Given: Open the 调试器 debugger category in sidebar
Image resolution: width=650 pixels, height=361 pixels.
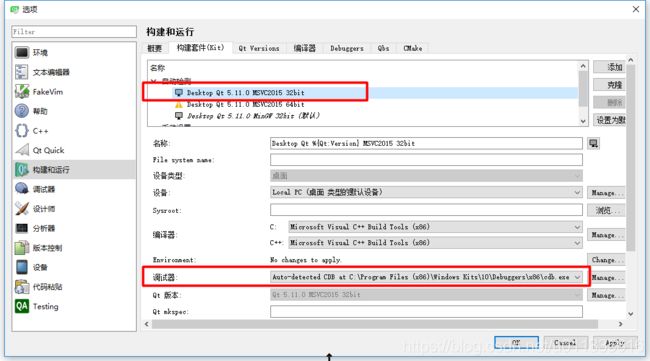Looking at the screenshot, I should (x=74, y=189).
